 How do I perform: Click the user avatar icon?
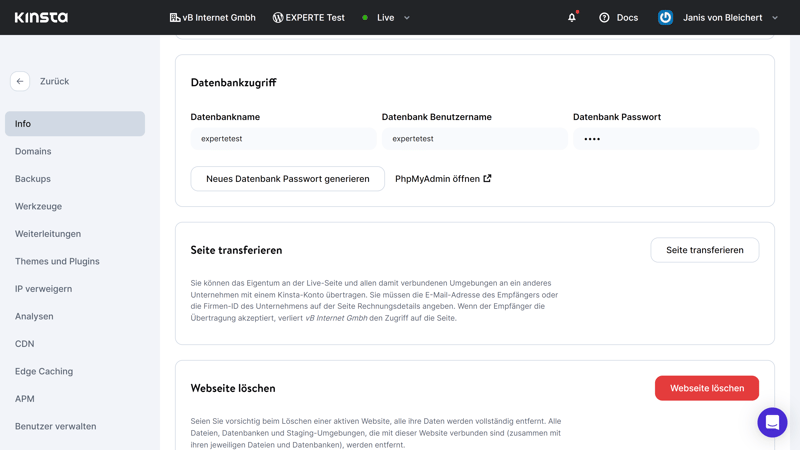(665, 17)
